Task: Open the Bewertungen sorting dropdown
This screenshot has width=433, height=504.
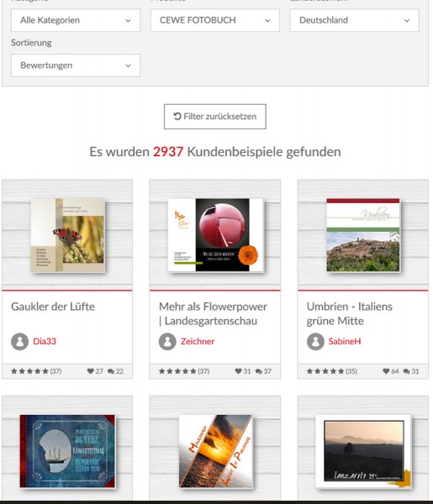Action: 76,66
